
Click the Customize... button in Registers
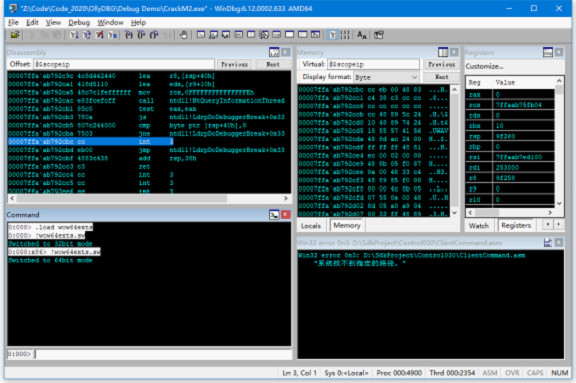click(485, 66)
